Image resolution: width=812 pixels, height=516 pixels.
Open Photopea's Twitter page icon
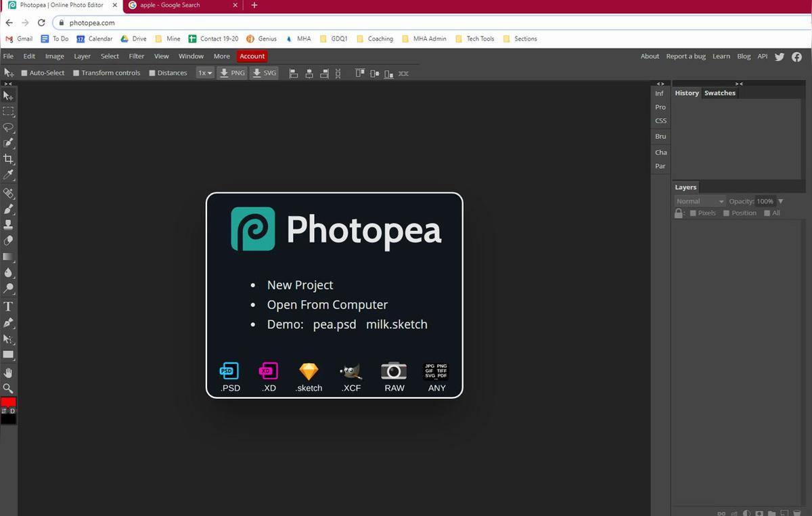pyautogui.click(x=780, y=57)
